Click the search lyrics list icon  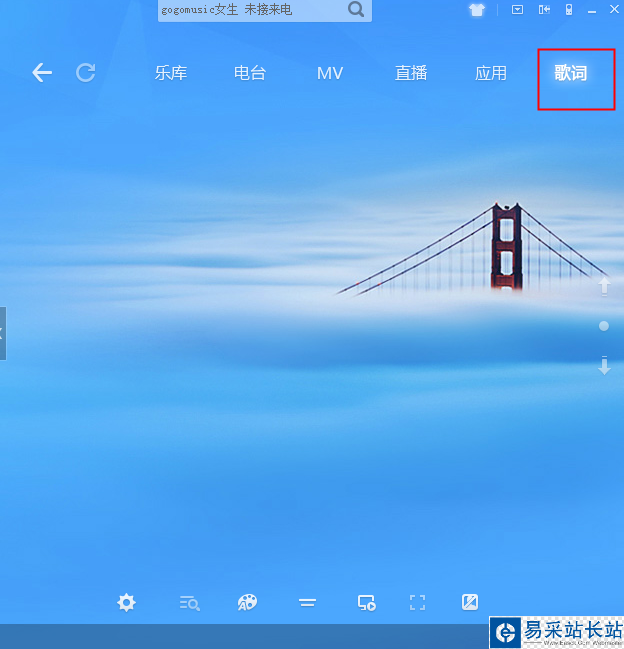click(x=190, y=603)
